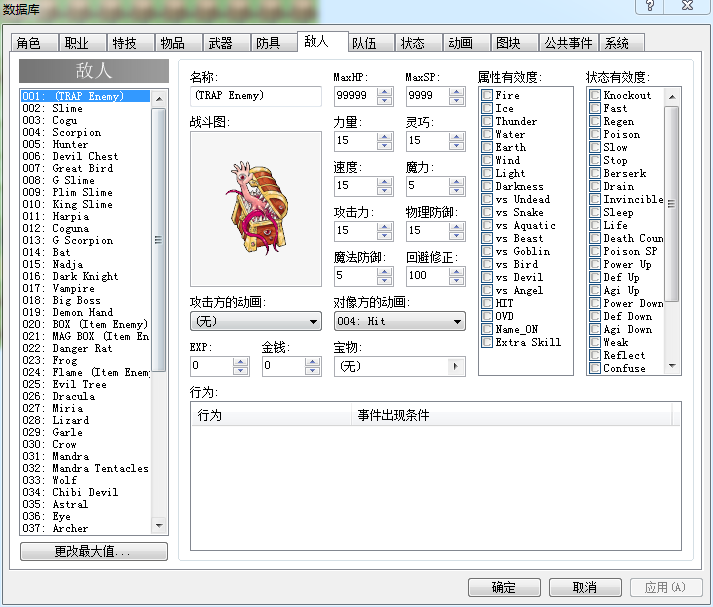This screenshot has height=607, width=713.
Task: Click the 更改最大值 button
Action: (94, 552)
